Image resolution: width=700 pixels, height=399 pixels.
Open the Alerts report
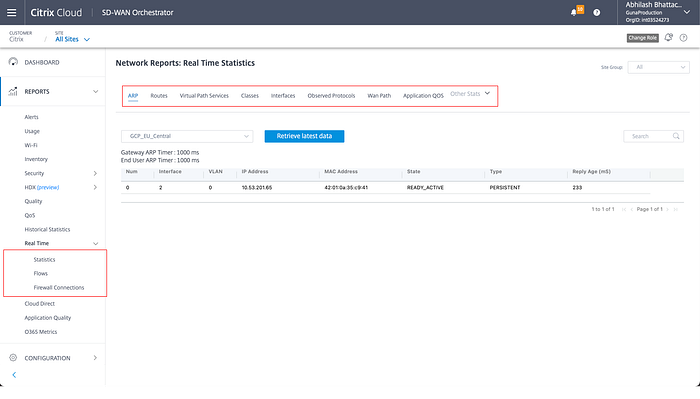point(31,117)
